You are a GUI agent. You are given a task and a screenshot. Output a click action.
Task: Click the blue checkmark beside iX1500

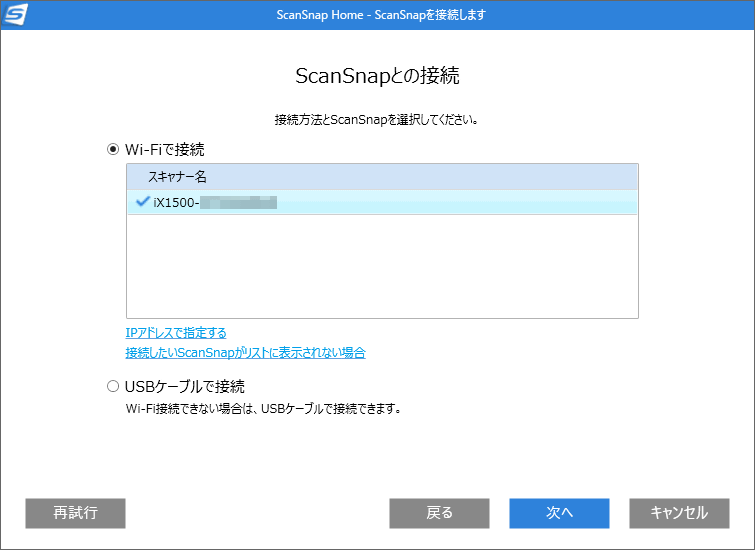pos(143,201)
